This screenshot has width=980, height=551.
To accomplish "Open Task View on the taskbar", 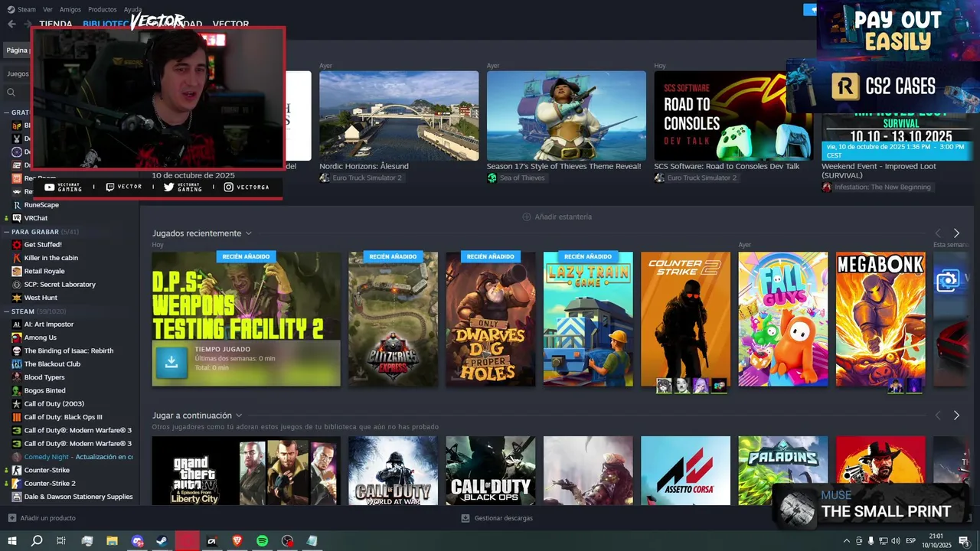I will coord(61,541).
